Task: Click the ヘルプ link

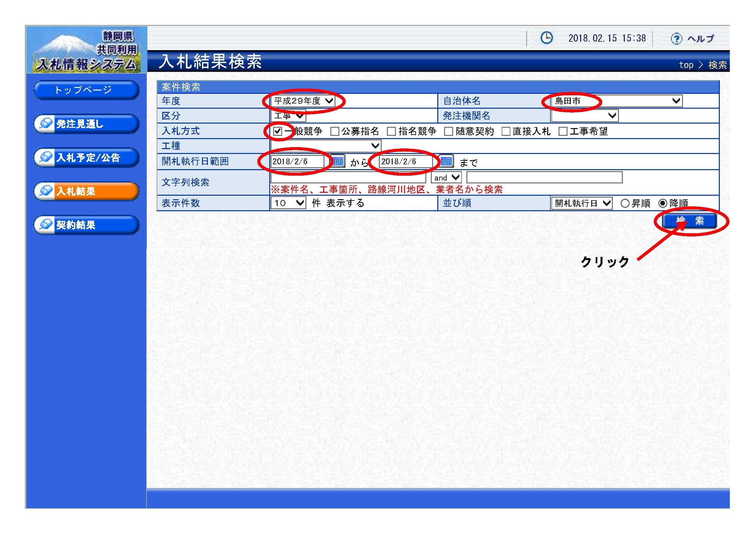Action: [700, 38]
